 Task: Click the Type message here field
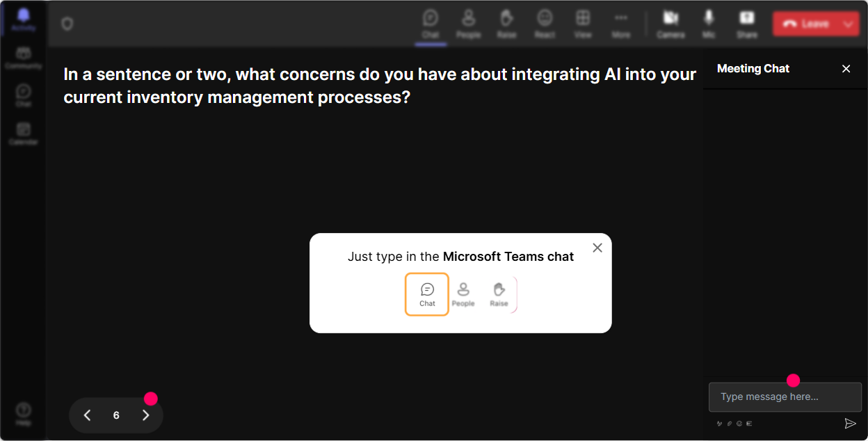(785, 397)
